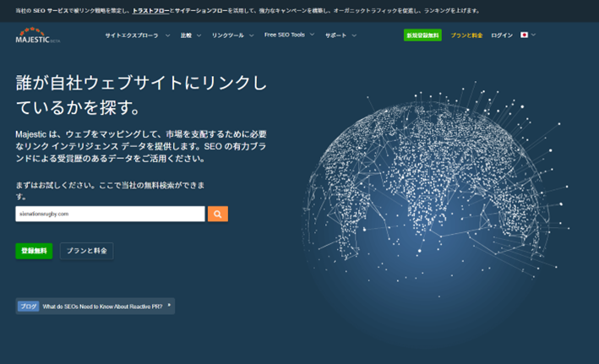Viewport: 599px width, 364px height.
Task: Click the トラストフロー link in top banner
Action: pos(150,11)
